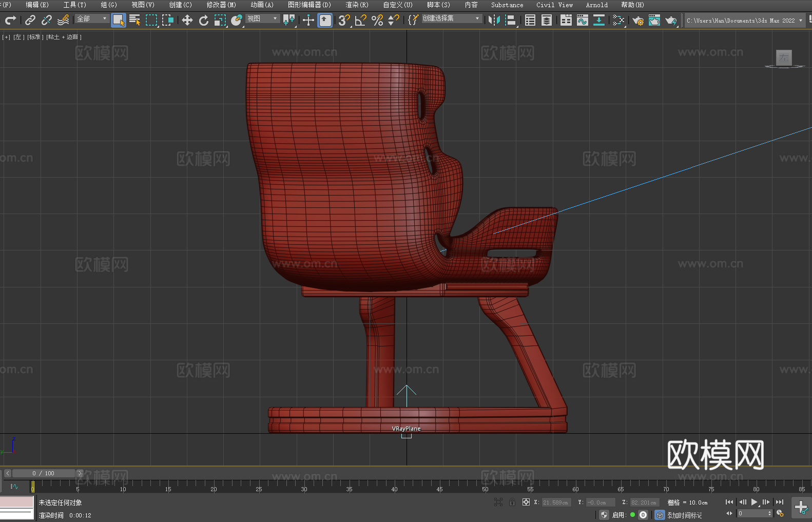Select the Unlink Selection tool
Viewport: 812px width, 522px height.
(x=47, y=20)
